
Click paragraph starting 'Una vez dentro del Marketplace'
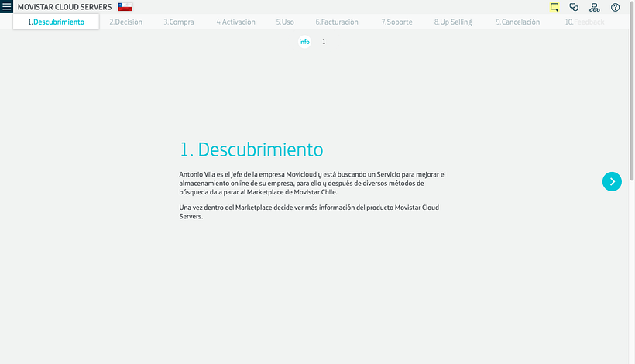click(x=309, y=211)
